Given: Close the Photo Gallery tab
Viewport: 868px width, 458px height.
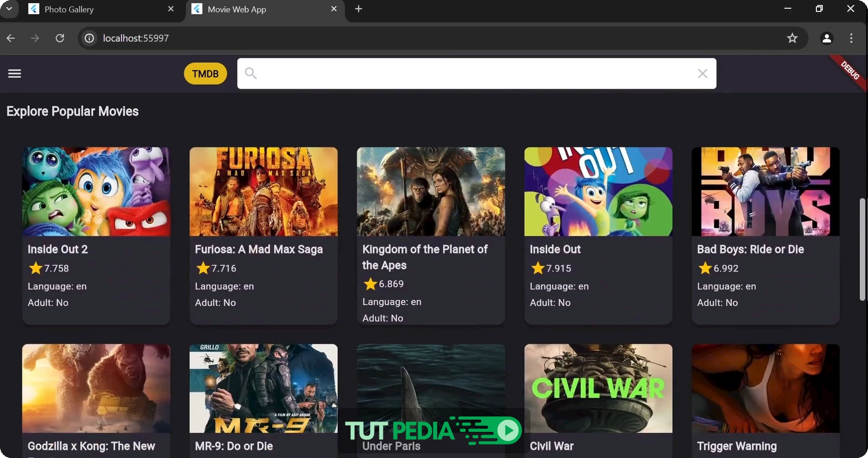Looking at the screenshot, I should (171, 9).
